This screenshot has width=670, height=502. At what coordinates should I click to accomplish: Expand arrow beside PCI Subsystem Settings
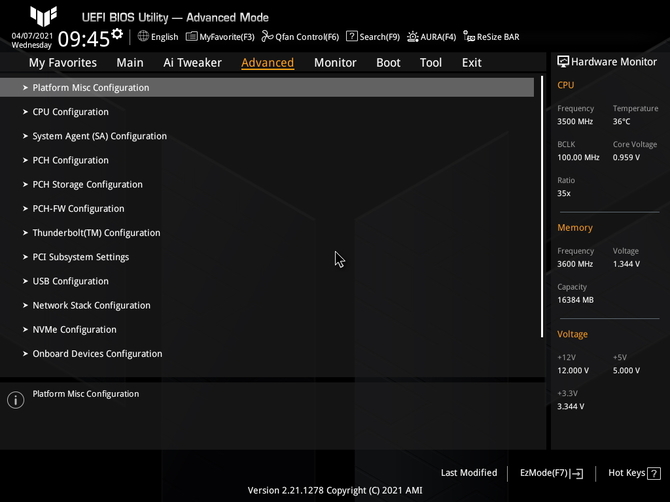click(25, 257)
